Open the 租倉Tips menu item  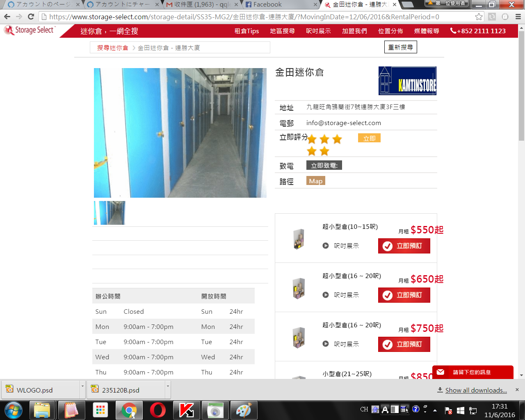click(247, 31)
